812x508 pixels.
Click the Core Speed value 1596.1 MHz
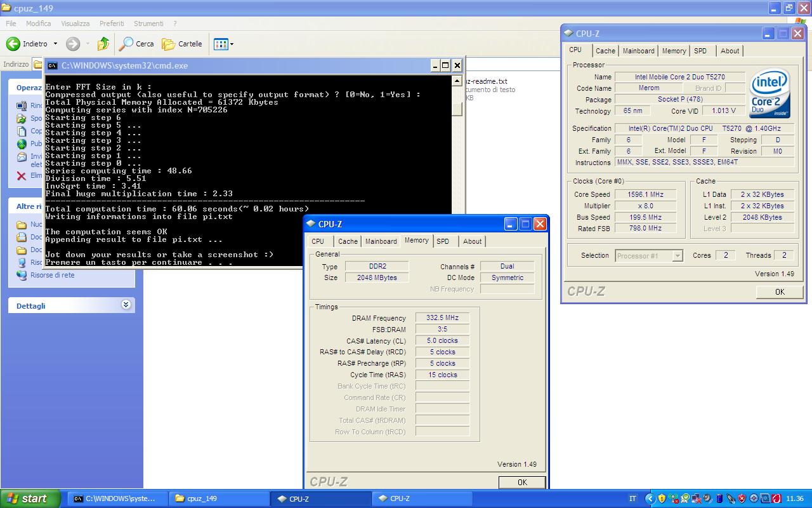[x=645, y=194]
